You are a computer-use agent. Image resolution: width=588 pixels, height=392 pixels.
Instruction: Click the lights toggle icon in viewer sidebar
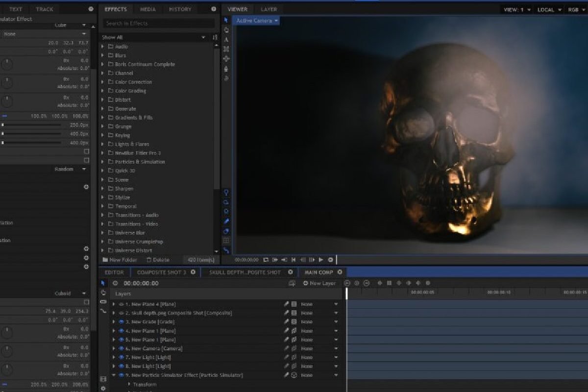[226, 192]
